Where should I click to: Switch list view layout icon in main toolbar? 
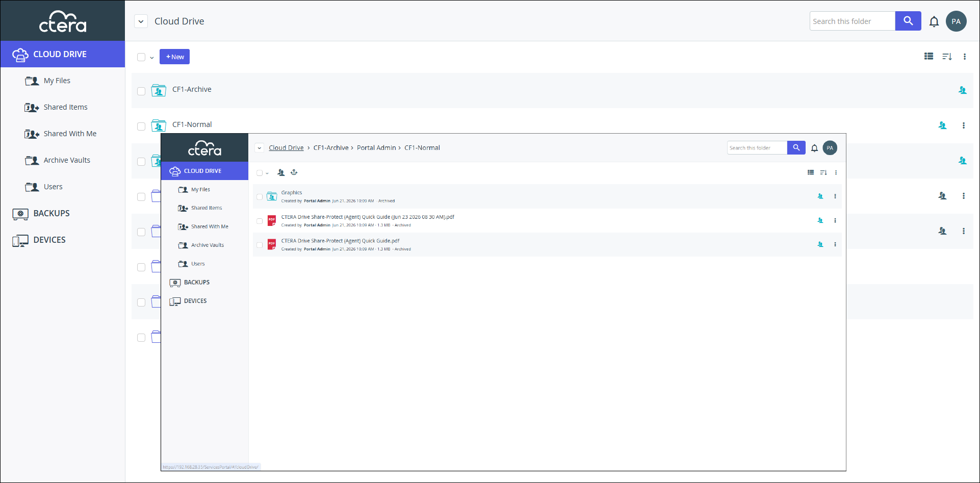(929, 57)
